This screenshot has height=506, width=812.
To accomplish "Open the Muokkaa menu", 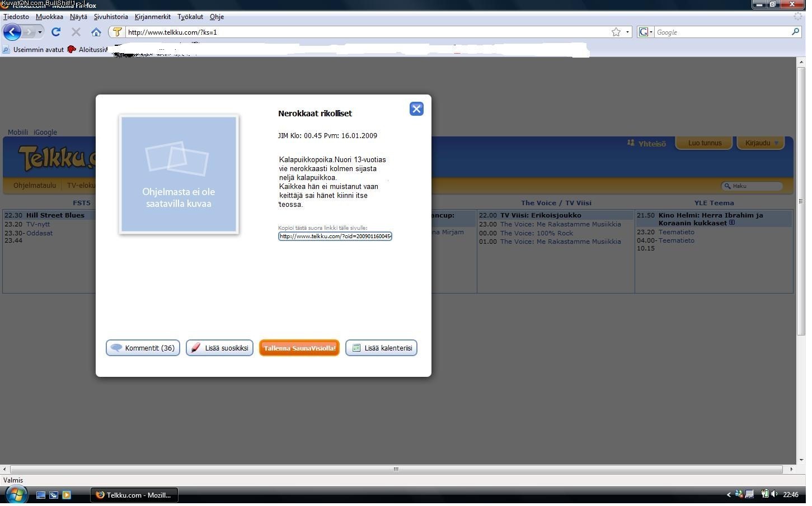I will pyautogui.click(x=49, y=17).
